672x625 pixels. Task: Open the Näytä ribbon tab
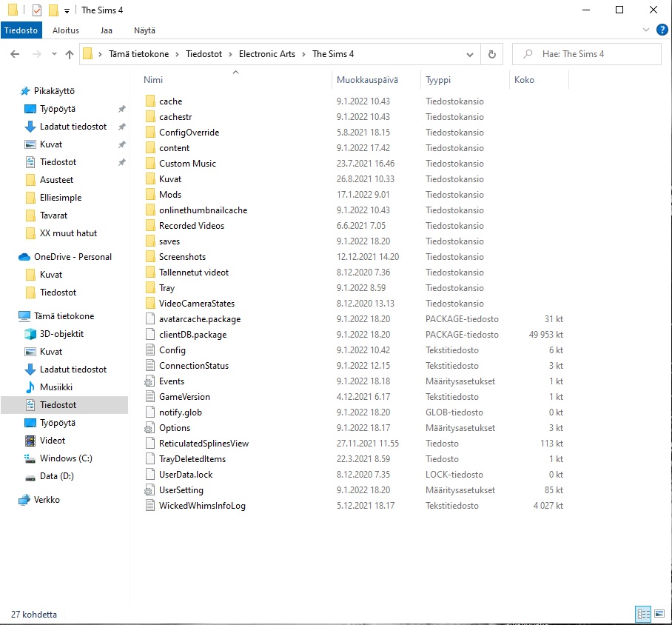(144, 30)
